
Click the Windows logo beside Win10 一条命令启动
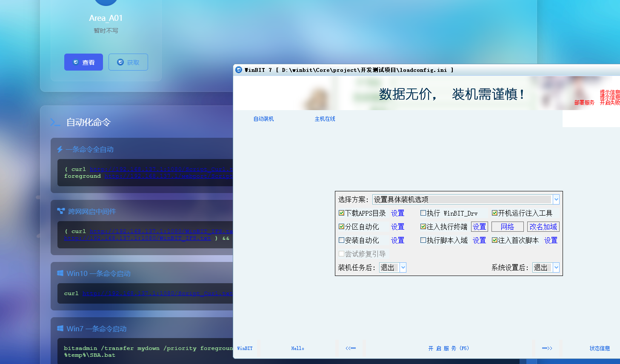point(60,273)
